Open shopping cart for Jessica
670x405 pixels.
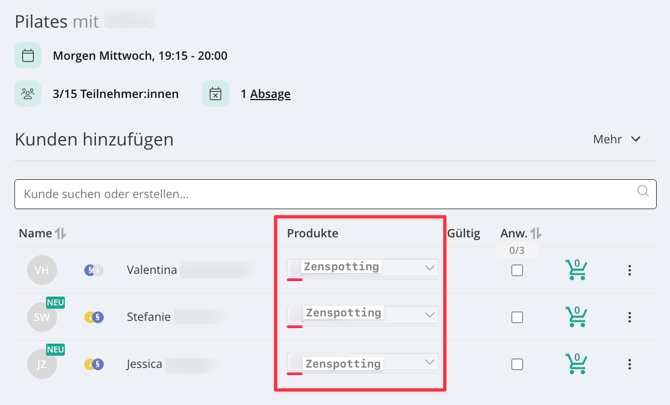(576, 364)
